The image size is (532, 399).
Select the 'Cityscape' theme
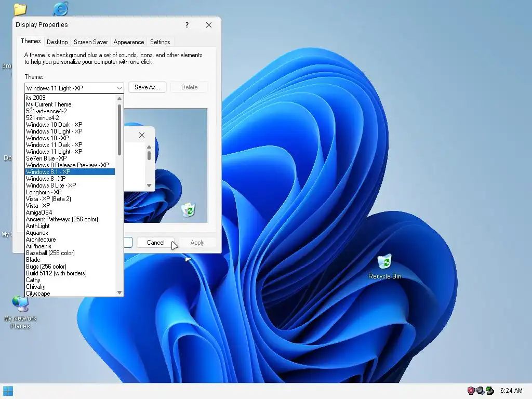coord(70,294)
